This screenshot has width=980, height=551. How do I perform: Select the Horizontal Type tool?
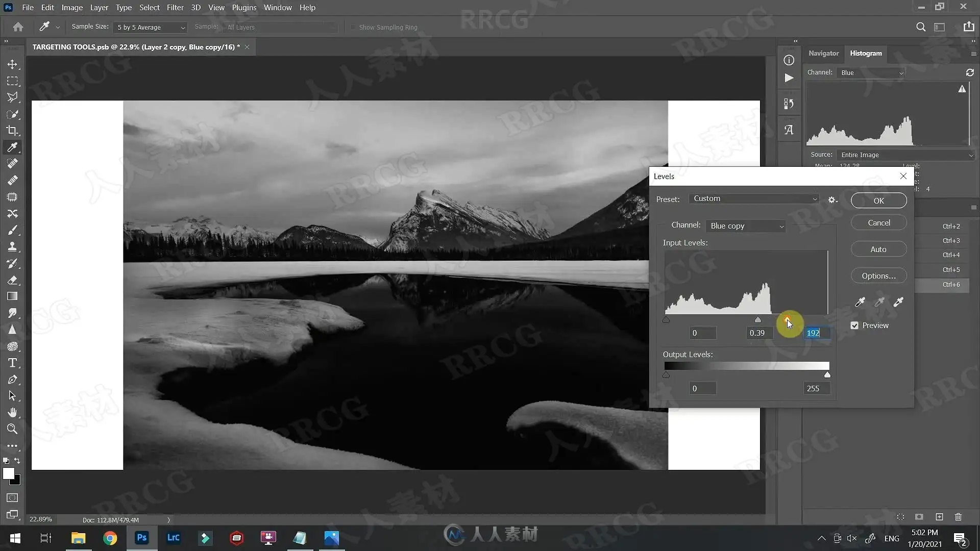click(13, 363)
